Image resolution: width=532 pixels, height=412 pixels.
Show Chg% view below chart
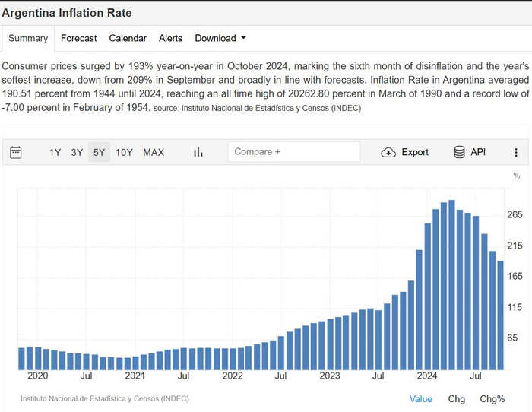pyautogui.click(x=492, y=398)
